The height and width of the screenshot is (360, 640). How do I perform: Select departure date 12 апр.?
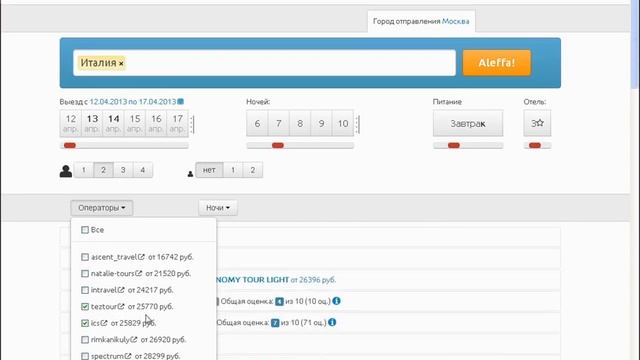pos(71,123)
